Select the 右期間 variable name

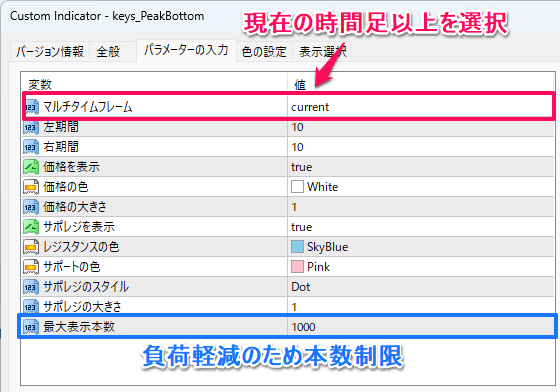61,147
